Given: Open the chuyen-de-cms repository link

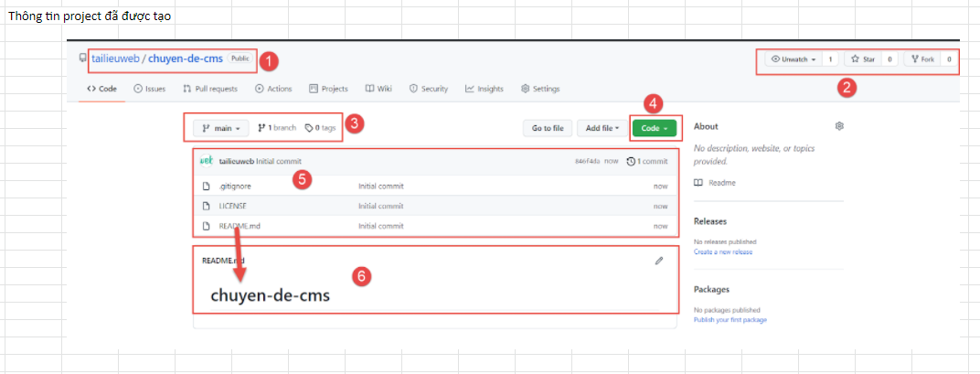Looking at the screenshot, I should pyautogui.click(x=186, y=59).
